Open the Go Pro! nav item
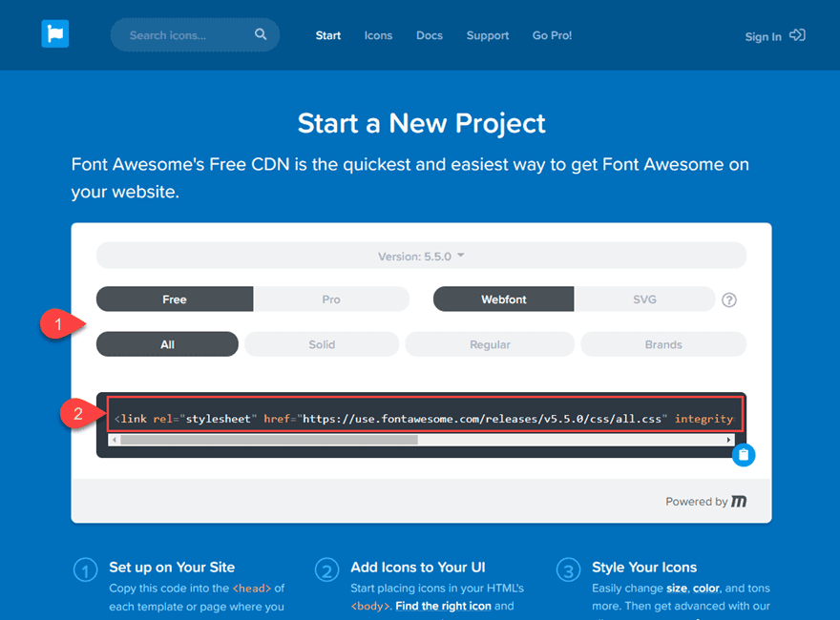 [552, 35]
